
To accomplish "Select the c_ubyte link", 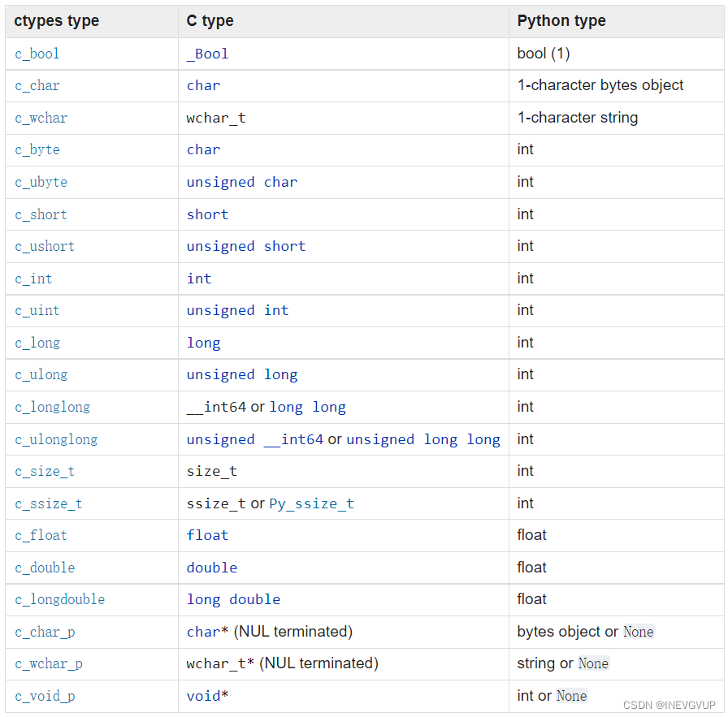I will (x=41, y=182).
